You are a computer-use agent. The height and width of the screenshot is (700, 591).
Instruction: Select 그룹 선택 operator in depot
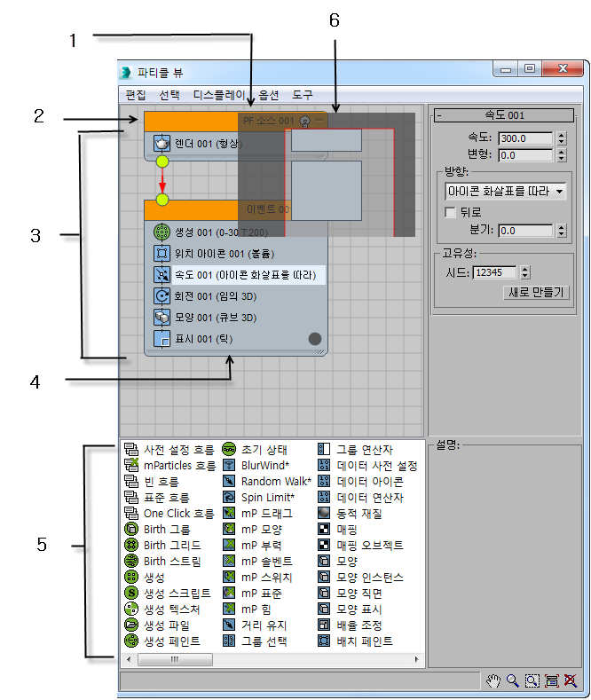[255, 641]
